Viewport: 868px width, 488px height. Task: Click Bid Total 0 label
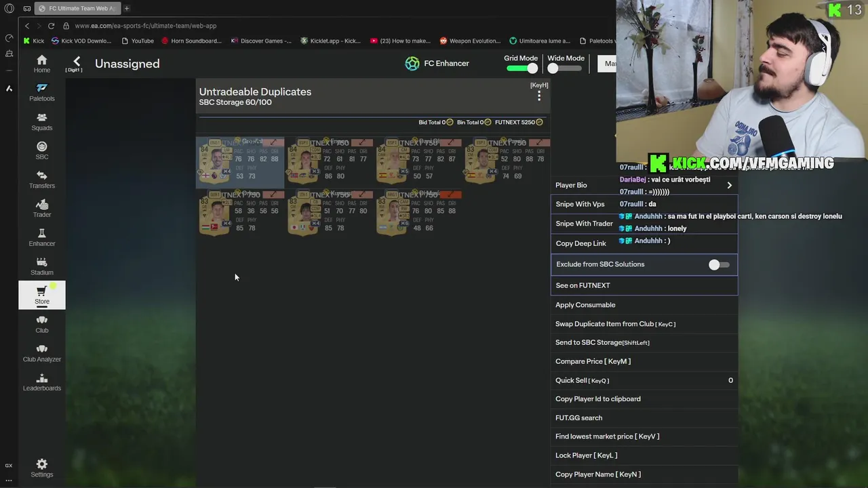click(x=436, y=122)
